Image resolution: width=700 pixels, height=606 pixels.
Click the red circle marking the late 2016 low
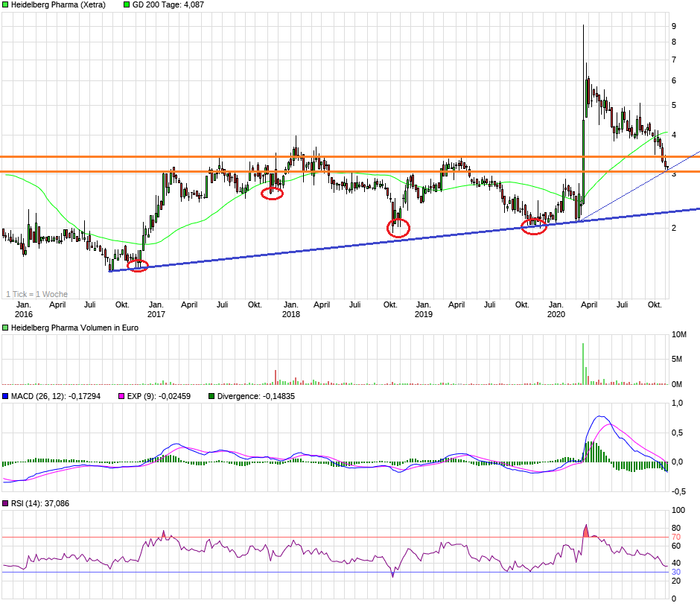click(138, 265)
